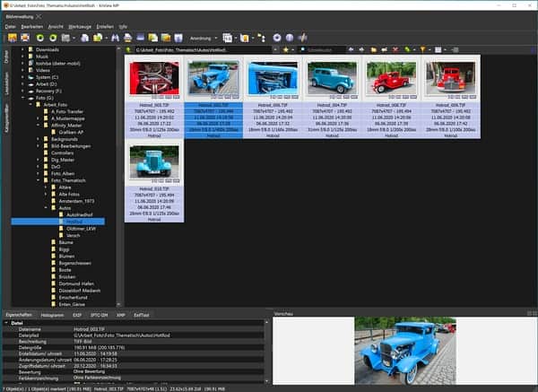This screenshot has height=392, width=538.
Task: Click the second green refresh icon
Action: (x=53, y=38)
